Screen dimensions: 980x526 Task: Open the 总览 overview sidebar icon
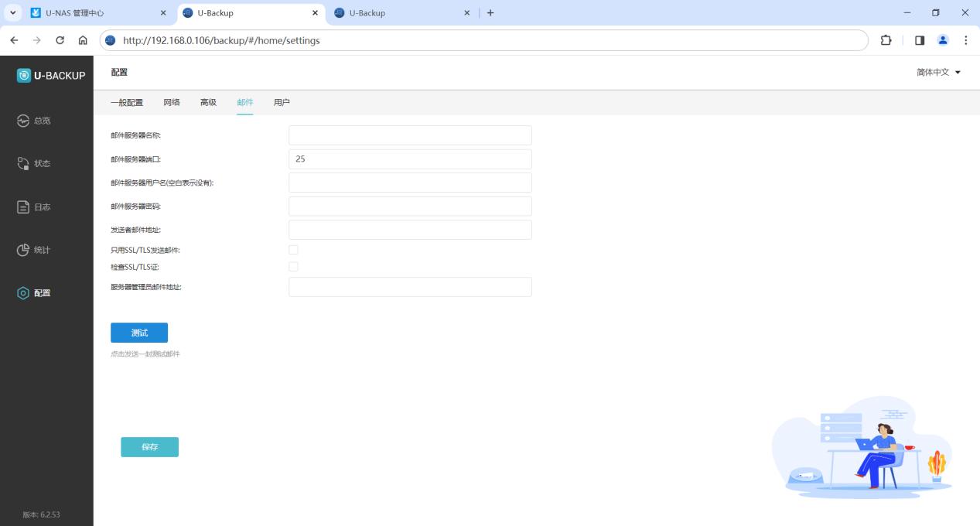click(24, 121)
